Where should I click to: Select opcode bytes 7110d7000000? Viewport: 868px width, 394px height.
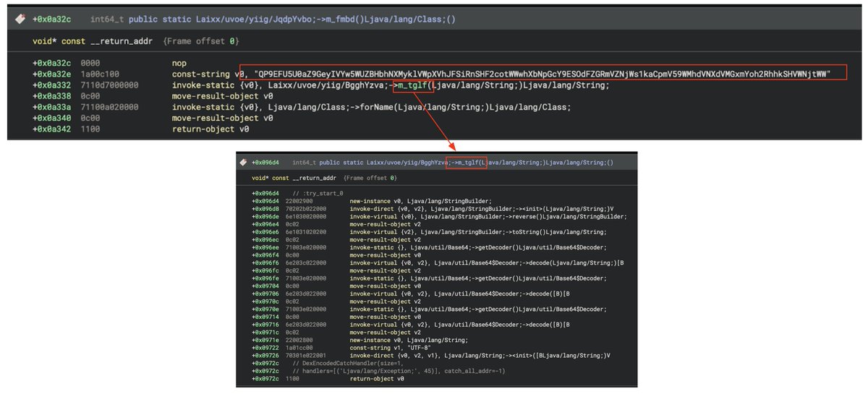tap(110, 85)
